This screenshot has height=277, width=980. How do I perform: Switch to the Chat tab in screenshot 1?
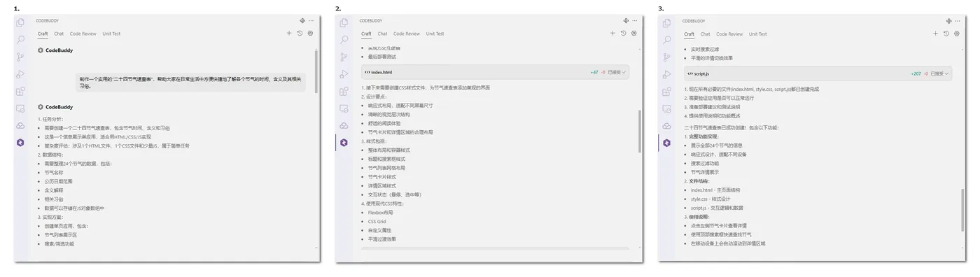[59, 34]
